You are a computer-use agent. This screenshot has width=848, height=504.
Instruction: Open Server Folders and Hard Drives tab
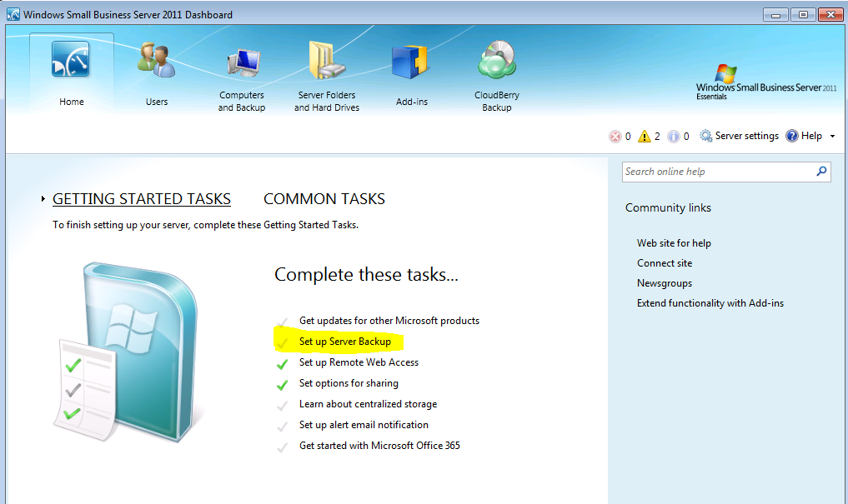click(327, 77)
